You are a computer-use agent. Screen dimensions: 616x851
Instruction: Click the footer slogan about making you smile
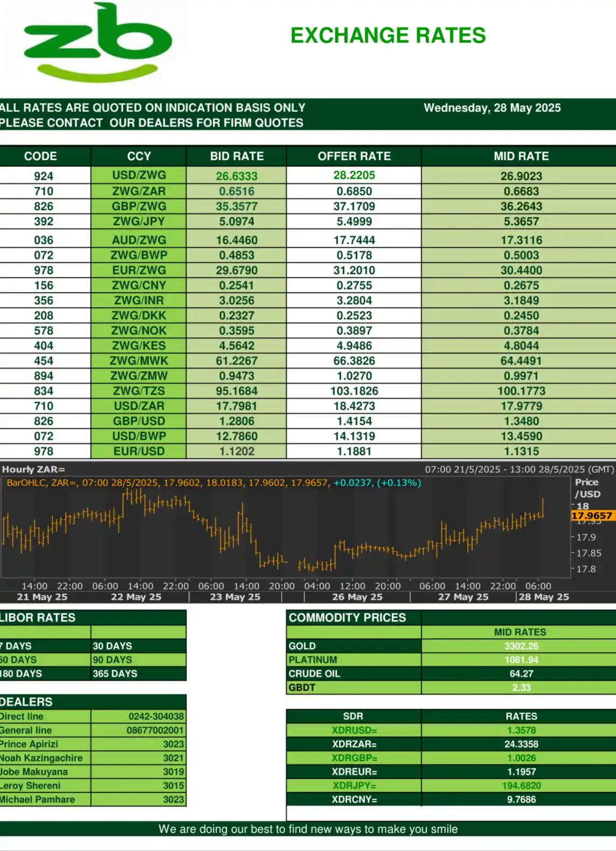coord(308,829)
